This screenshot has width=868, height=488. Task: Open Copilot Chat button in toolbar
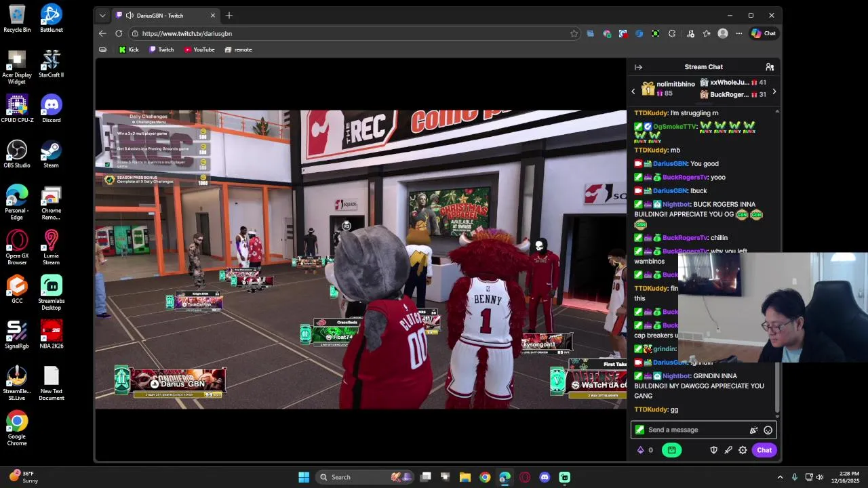point(764,33)
